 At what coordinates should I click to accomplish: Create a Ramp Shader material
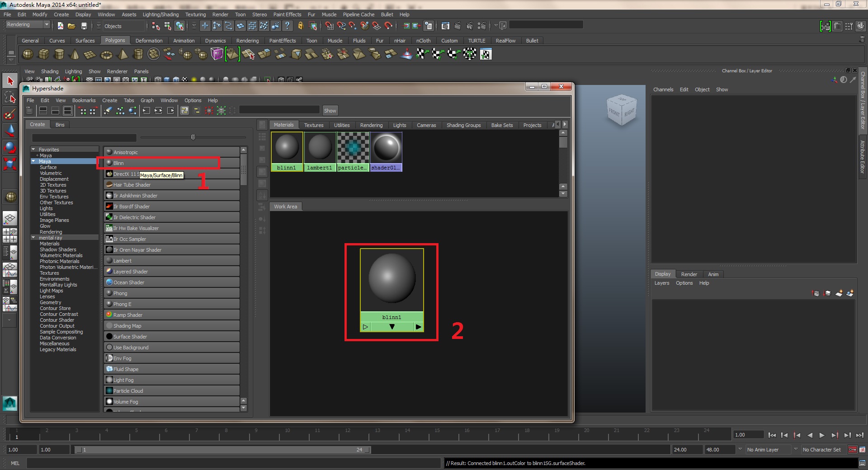[x=172, y=315]
